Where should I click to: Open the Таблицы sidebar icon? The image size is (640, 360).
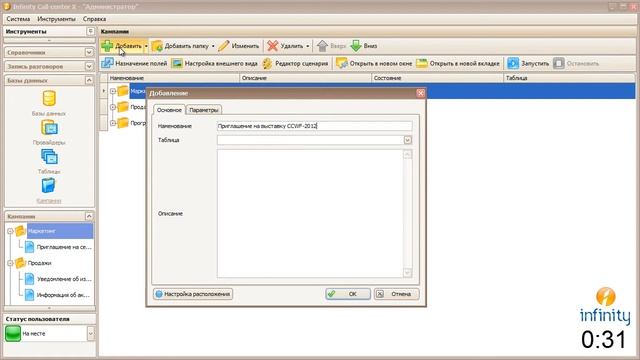(x=49, y=157)
